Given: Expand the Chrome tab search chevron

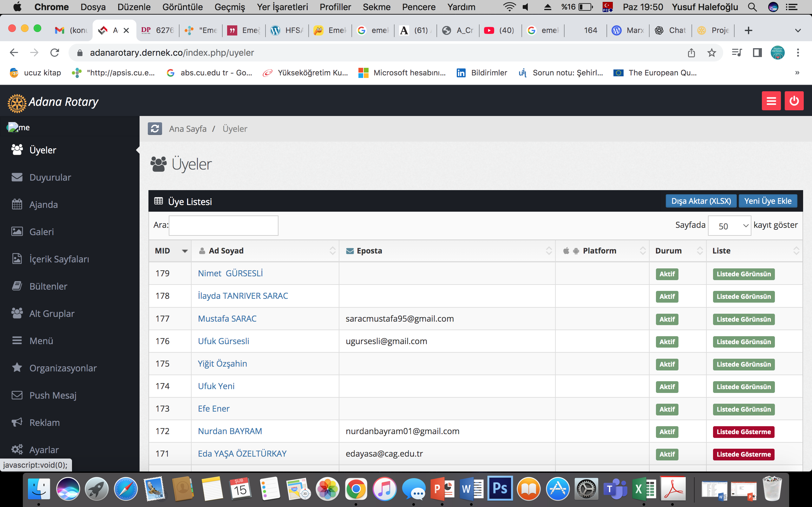Looking at the screenshot, I should click(x=798, y=30).
